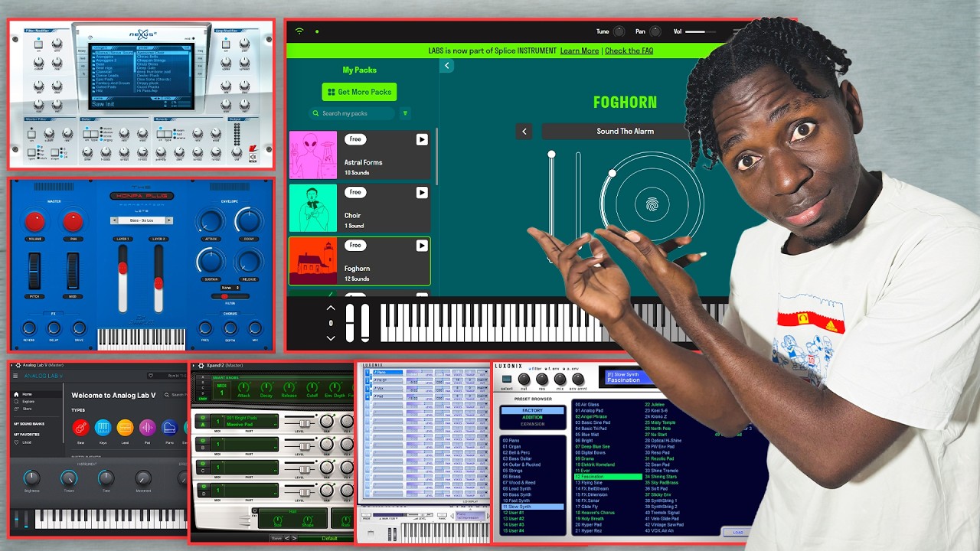Click the Analog Lab Brightness knob
The image size is (980, 551).
click(31, 478)
